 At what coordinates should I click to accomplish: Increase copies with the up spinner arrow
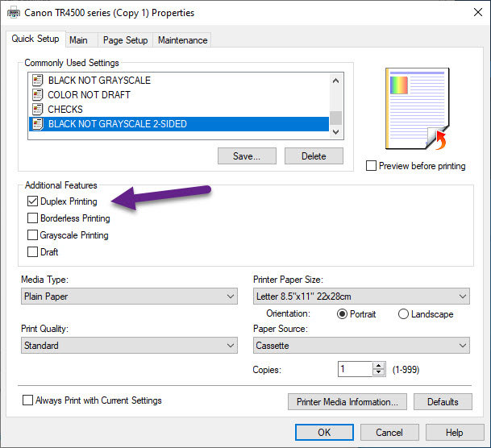tap(379, 365)
